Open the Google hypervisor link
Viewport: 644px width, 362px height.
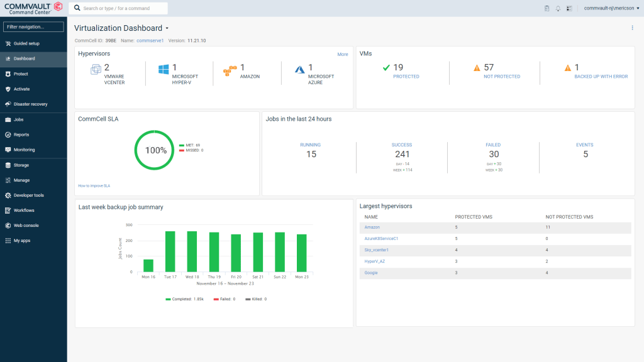[x=371, y=273]
